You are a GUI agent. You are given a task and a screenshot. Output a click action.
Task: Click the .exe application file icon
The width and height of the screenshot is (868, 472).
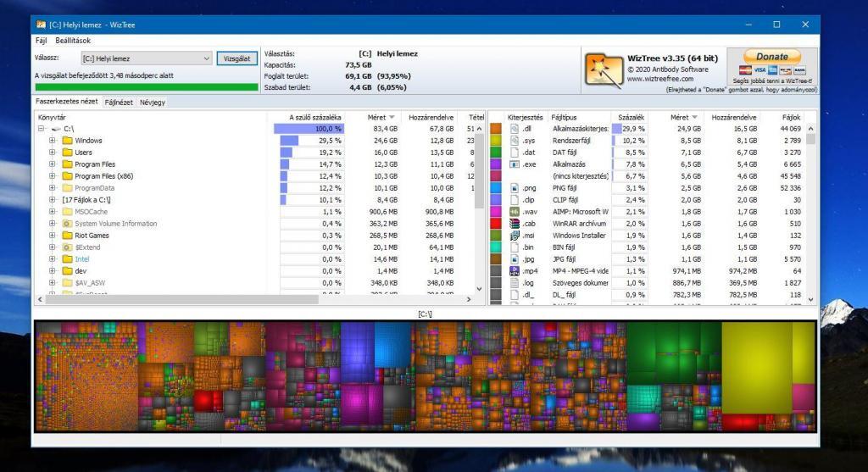tap(515, 164)
